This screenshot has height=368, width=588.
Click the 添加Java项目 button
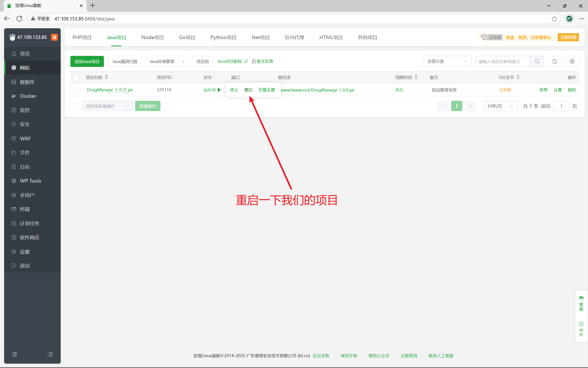tap(87, 61)
